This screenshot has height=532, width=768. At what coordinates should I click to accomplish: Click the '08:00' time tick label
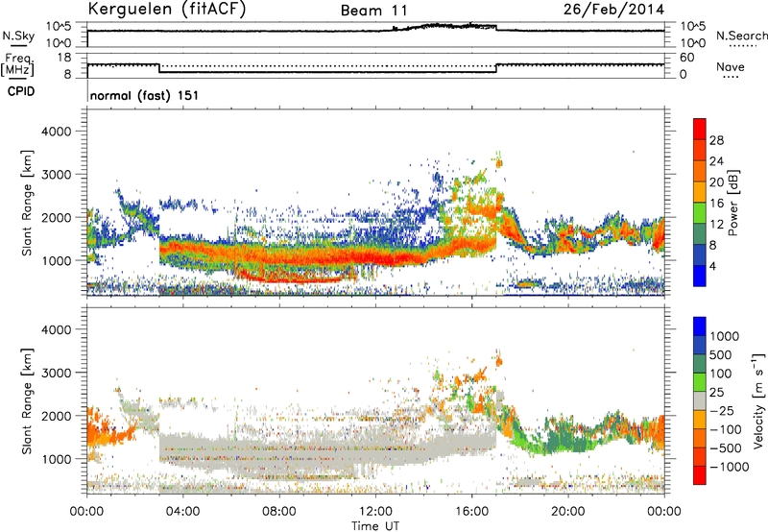pos(278,512)
